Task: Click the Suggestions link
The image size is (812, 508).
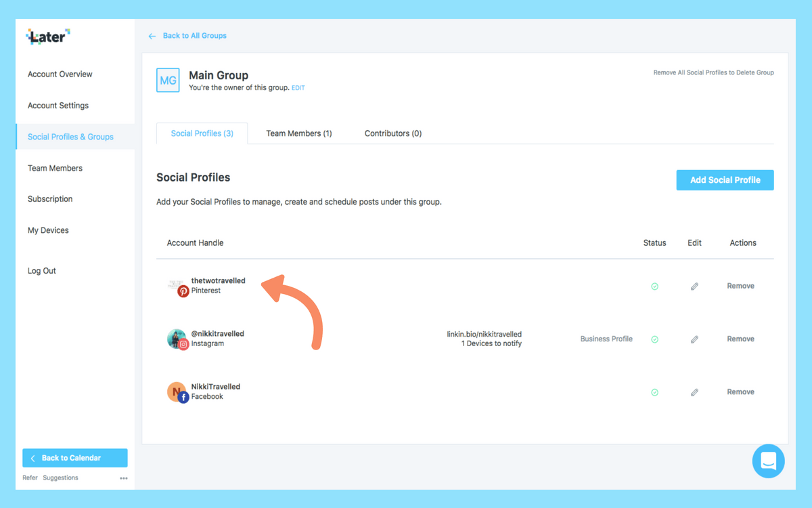Action: [61, 478]
